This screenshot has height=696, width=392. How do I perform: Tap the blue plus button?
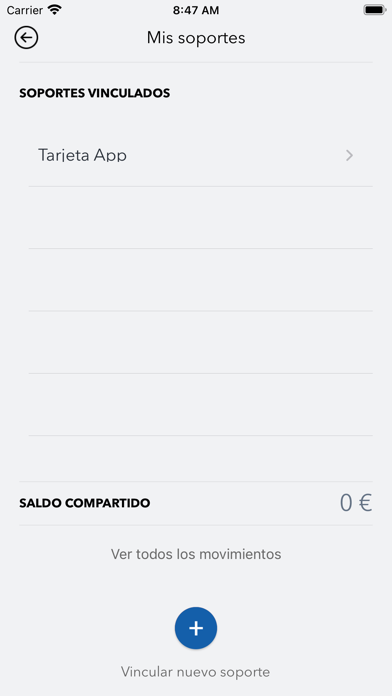(196, 628)
